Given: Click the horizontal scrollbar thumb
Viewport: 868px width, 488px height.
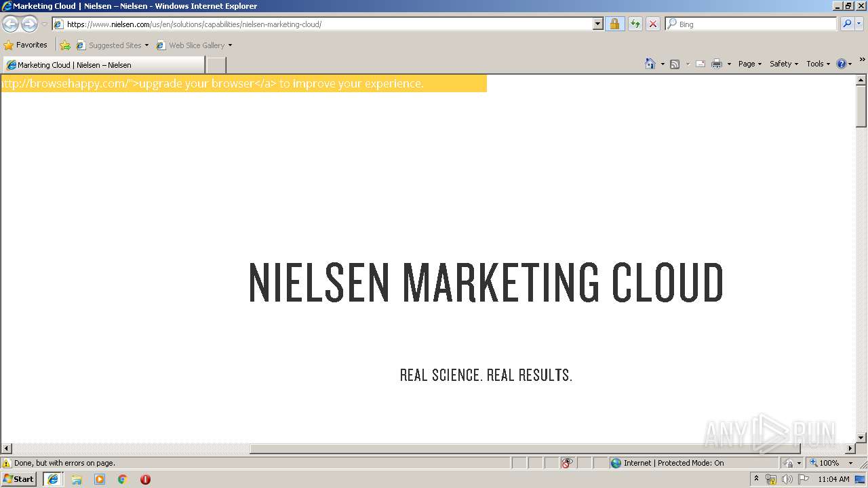Looking at the screenshot, I should [526, 449].
